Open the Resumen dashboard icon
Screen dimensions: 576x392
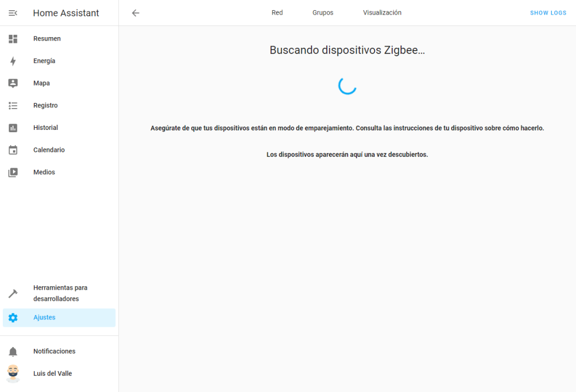(13, 39)
